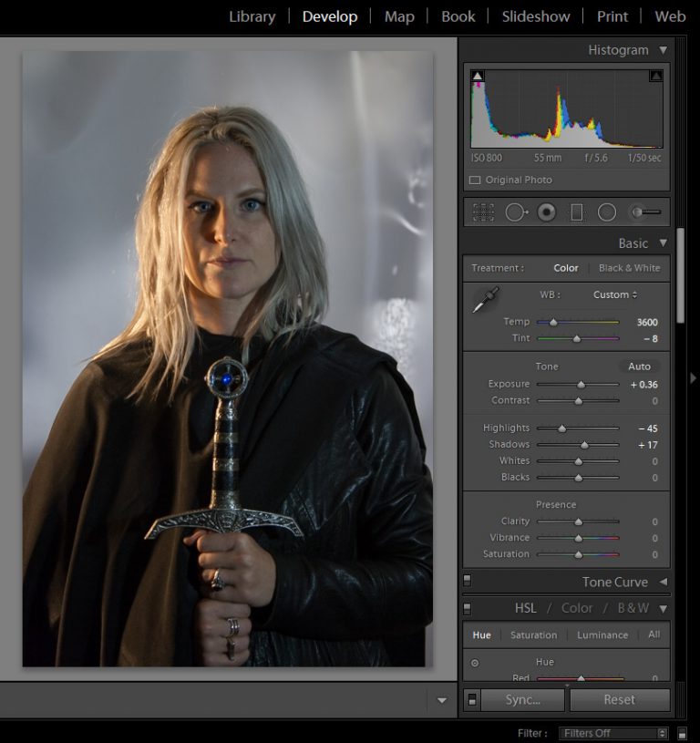700x743 pixels.
Task: Choose the Graduated Filter tool
Action: tap(577, 212)
